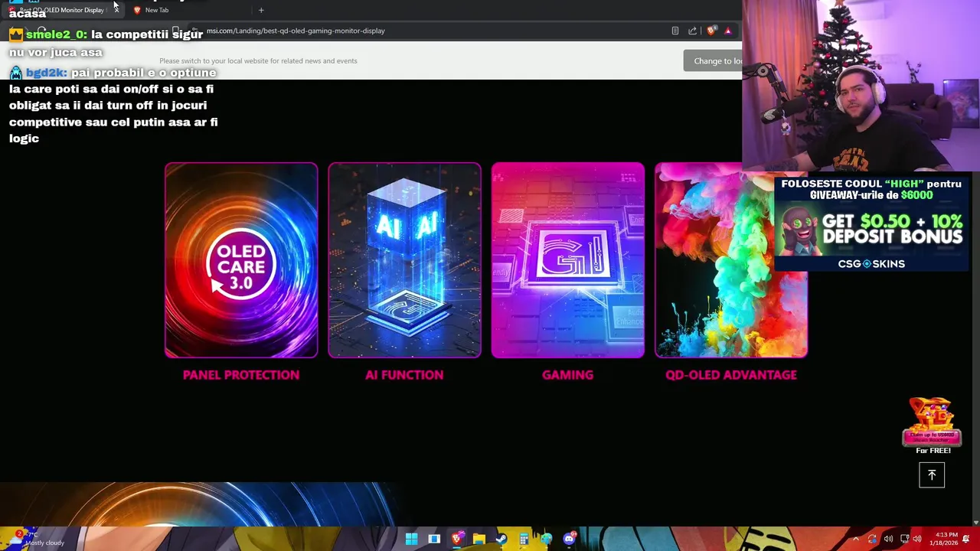This screenshot has width=980, height=551.
Task: Open the notifications bell icon
Action: pos(966,539)
